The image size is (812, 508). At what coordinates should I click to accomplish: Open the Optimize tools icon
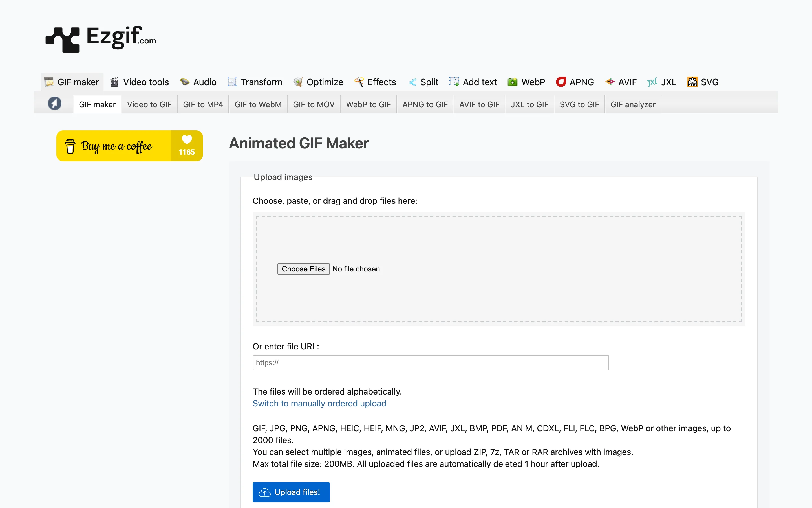(x=298, y=82)
